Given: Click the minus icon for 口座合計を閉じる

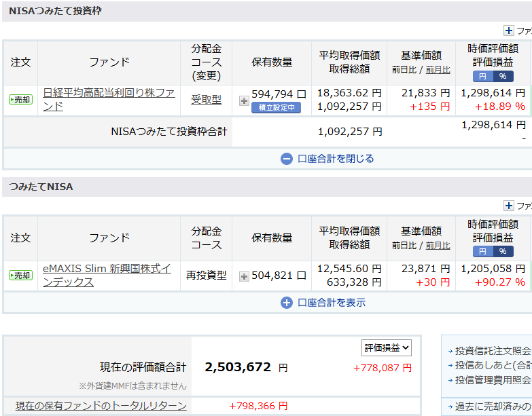Looking at the screenshot, I should 287,159.
